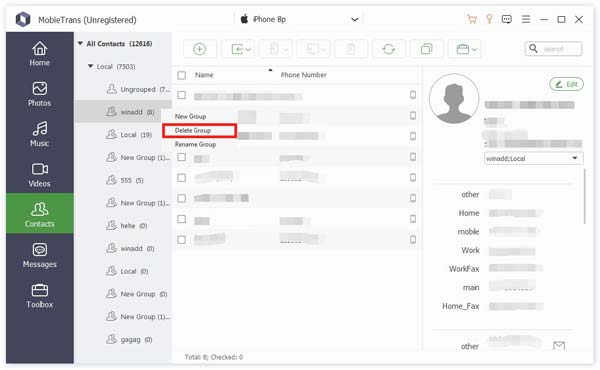Image resolution: width=600 pixels, height=370 pixels.
Task: Check the sixth contact row checkbox
Action: click(x=181, y=198)
